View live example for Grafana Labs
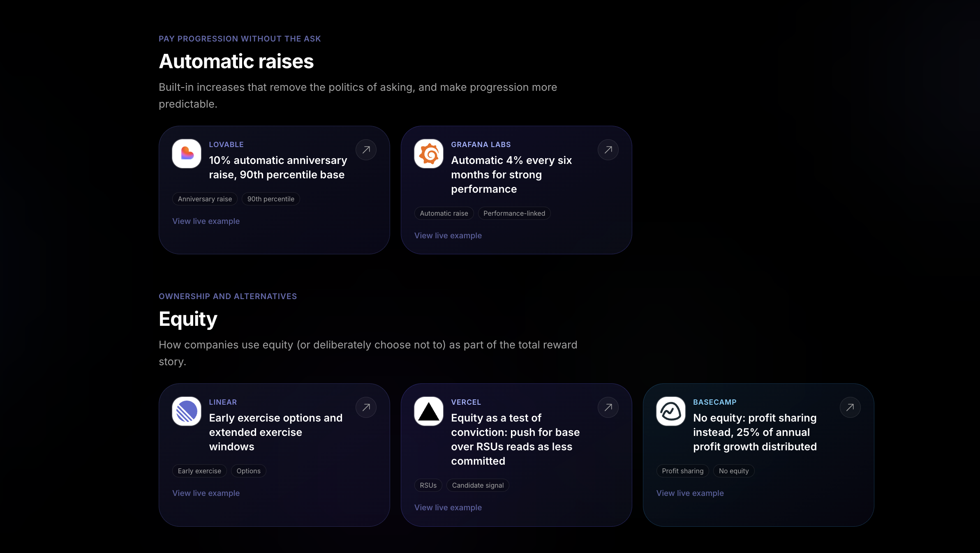 click(x=448, y=235)
